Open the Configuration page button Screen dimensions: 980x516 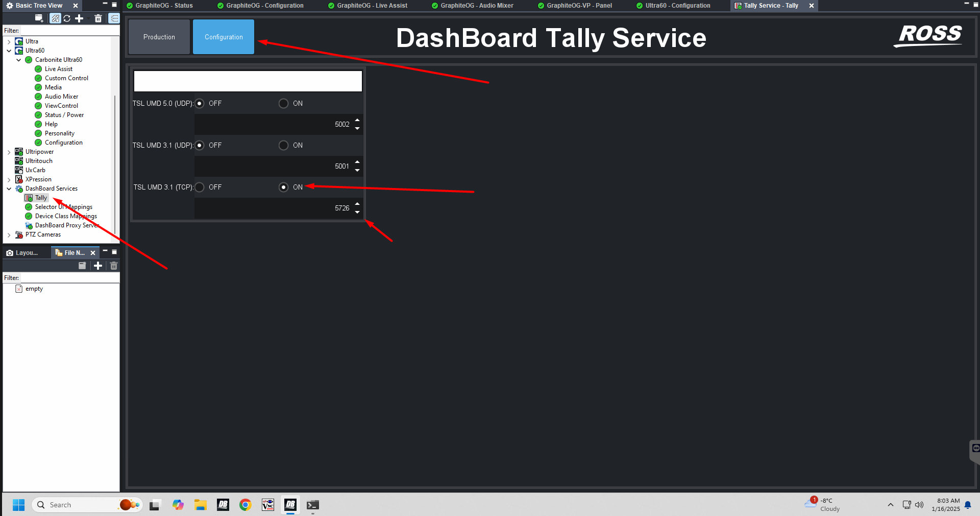(x=224, y=37)
